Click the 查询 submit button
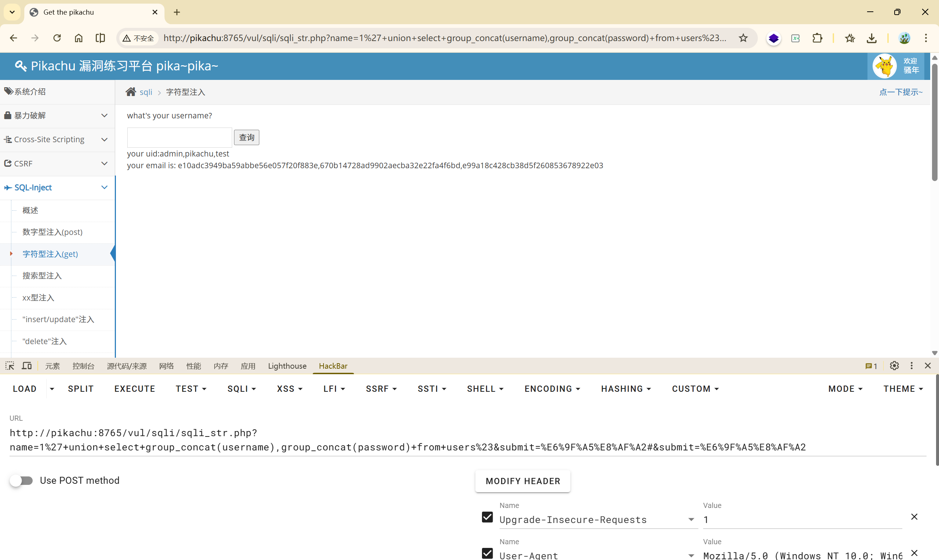This screenshot has height=560, width=939. coord(246,137)
